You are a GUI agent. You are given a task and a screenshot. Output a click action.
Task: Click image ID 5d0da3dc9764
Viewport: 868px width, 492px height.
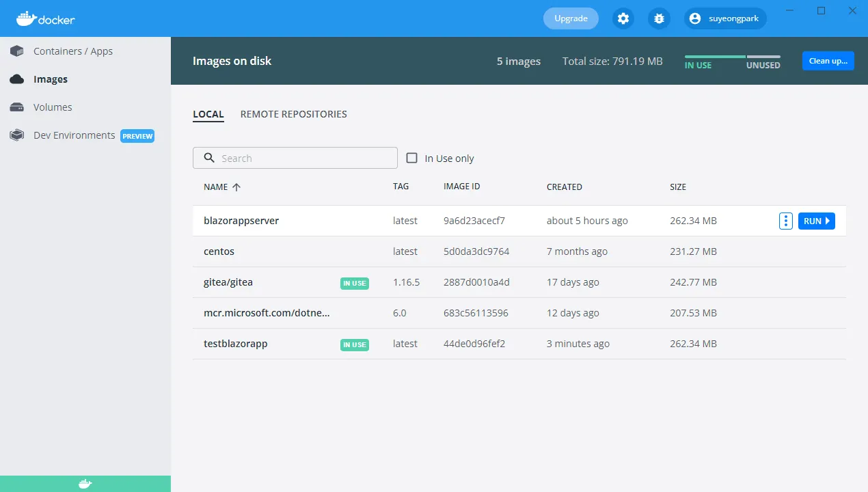coord(476,251)
